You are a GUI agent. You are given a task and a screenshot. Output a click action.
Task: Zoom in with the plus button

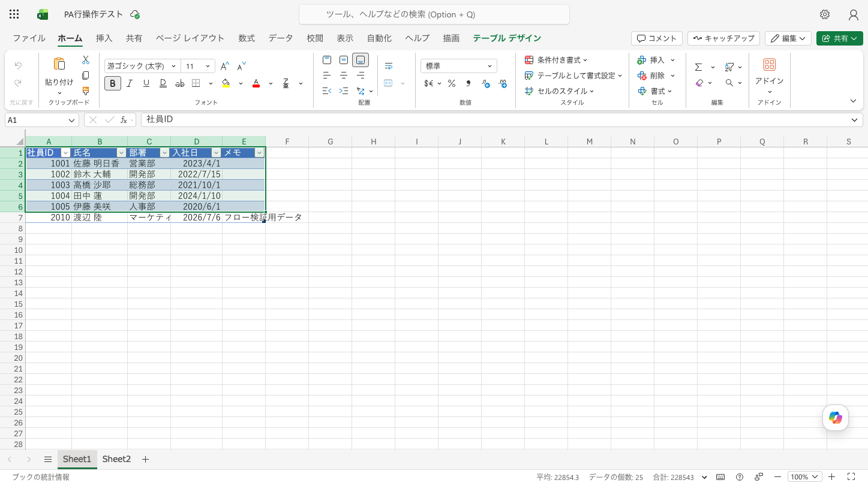(x=831, y=477)
